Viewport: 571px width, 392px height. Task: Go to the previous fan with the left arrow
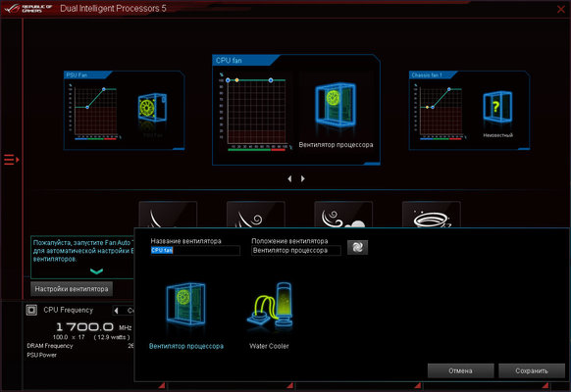click(289, 178)
